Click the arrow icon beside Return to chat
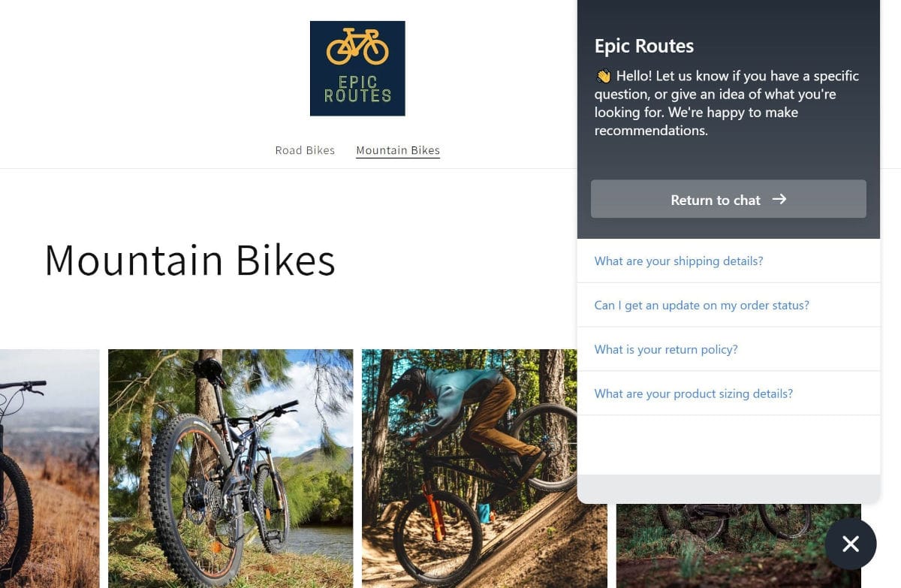The width and height of the screenshot is (901, 588). (779, 199)
